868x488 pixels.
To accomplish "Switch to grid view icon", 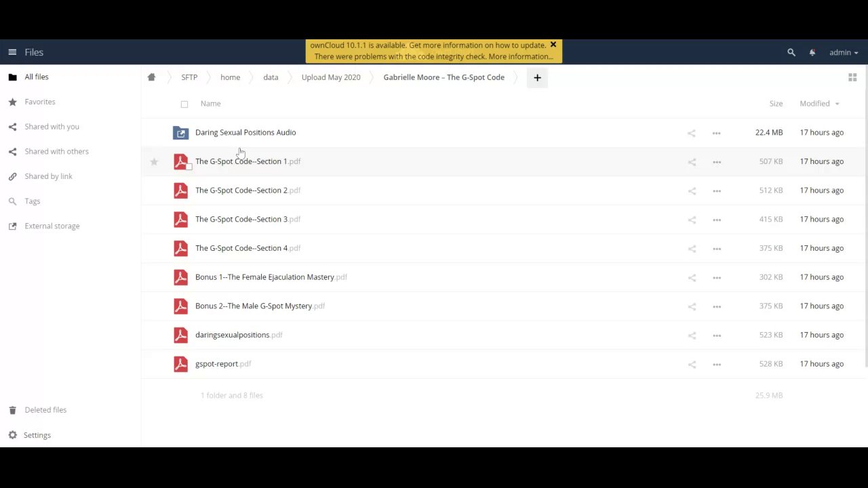I will pos(852,77).
